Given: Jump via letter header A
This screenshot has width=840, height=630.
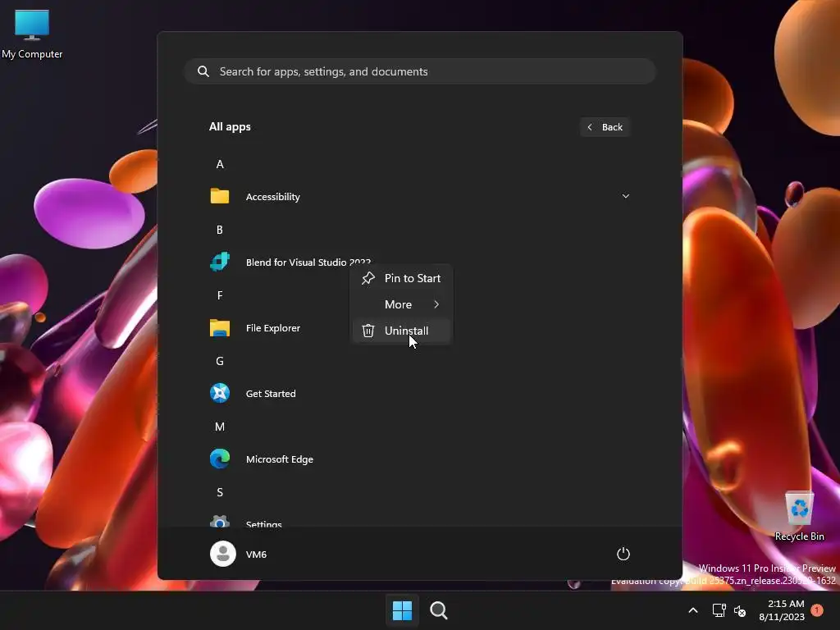Looking at the screenshot, I should click(220, 164).
